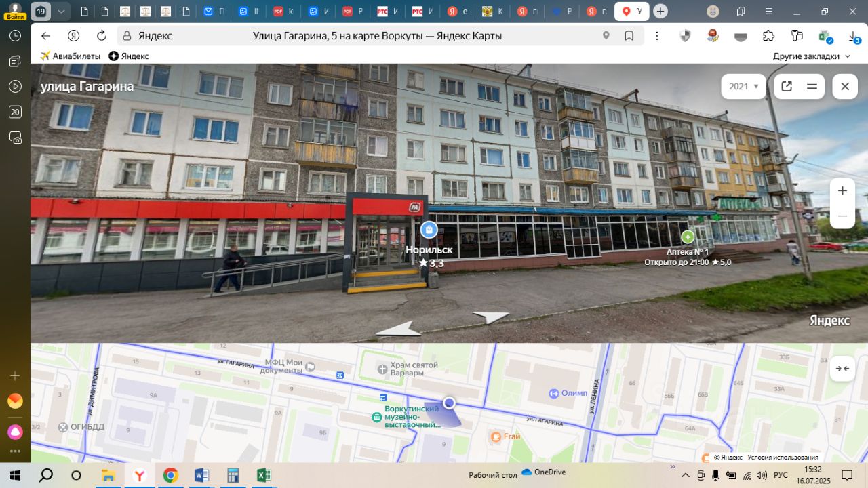Open the 2021 panorama year dropdown
The height and width of the screenshot is (488, 868).
pyautogui.click(x=743, y=86)
